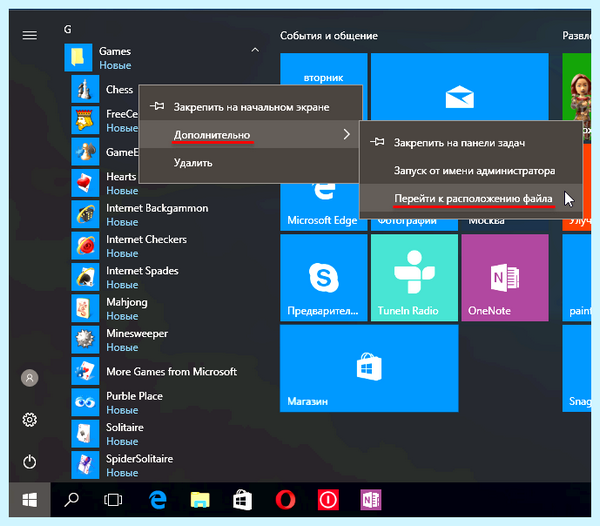Click the Solitaire label

coord(125,427)
